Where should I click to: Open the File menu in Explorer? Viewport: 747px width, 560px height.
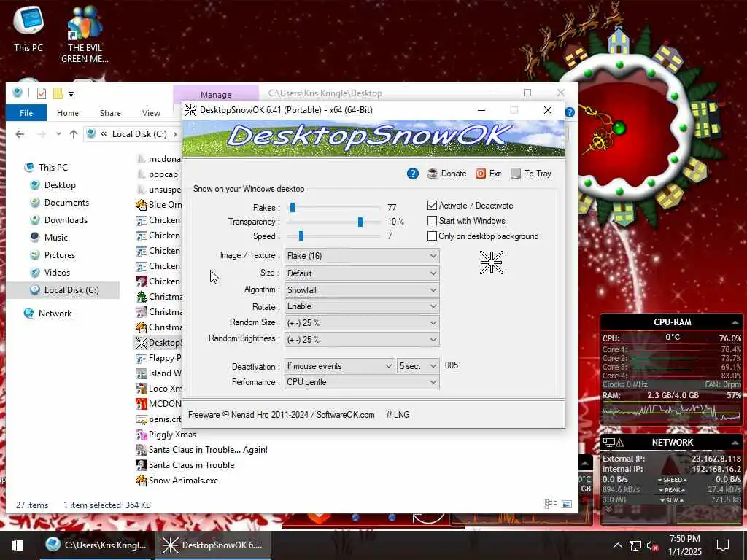coord(26,113)
